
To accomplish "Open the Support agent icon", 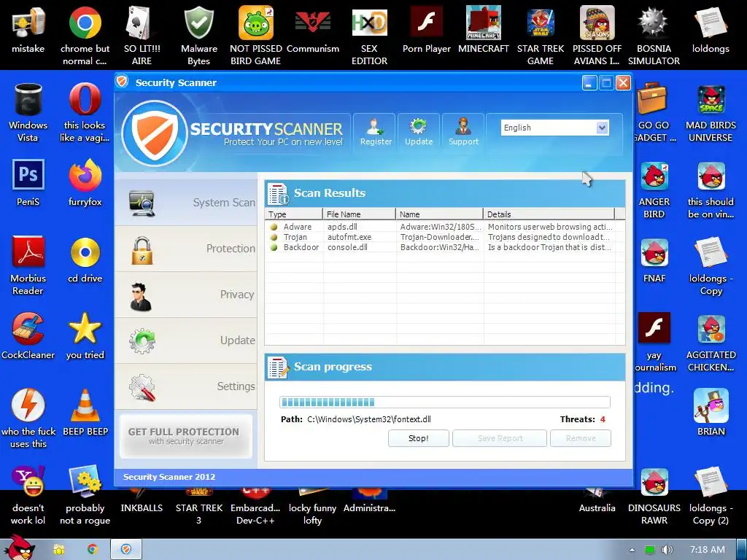I will (x=463, y=126).
